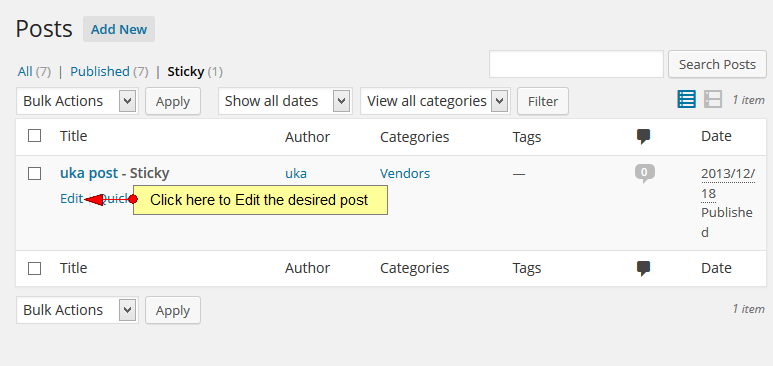Sort by comments icon in header row
Screen dimensions: 773x366
pos(643,137)
